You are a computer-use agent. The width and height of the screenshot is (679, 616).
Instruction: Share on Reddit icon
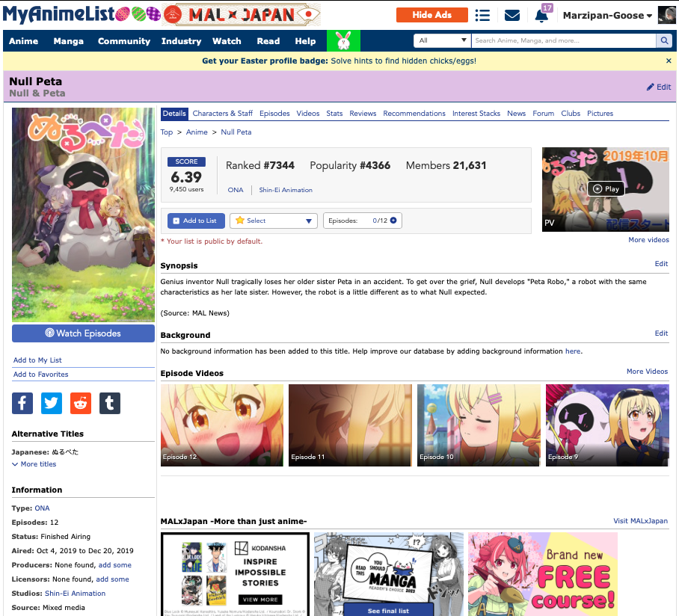pyautogui.click(x=81, y=404)
